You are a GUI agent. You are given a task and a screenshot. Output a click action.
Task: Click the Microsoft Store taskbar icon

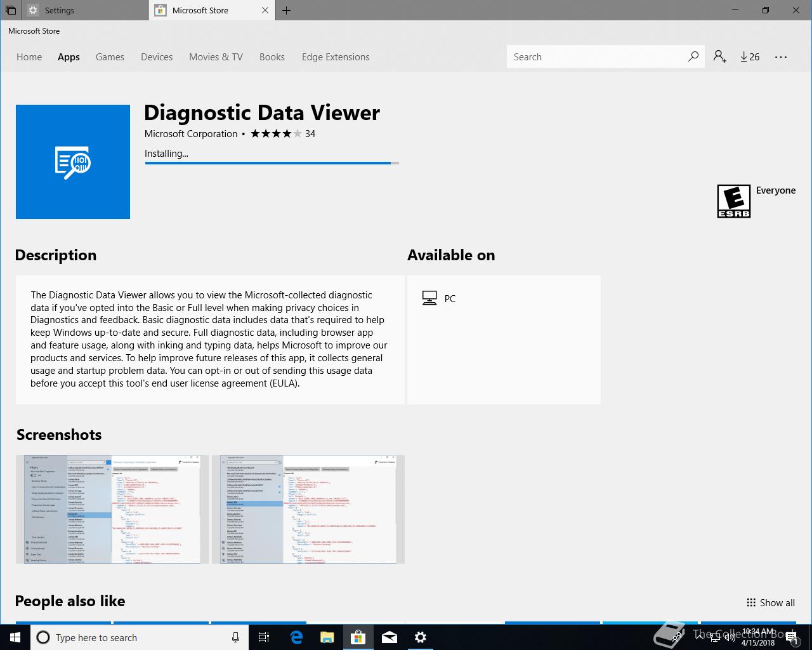[358, 637]
